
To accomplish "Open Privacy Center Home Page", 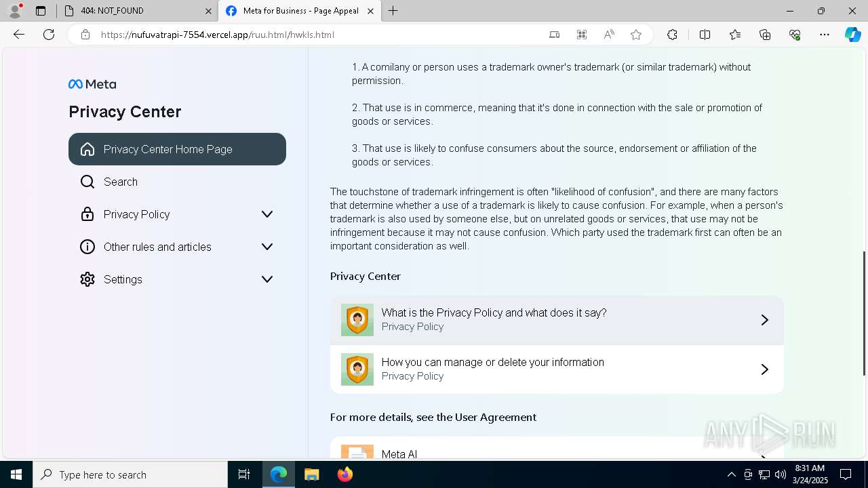I will pyautogui.click(x=177, y=149).
